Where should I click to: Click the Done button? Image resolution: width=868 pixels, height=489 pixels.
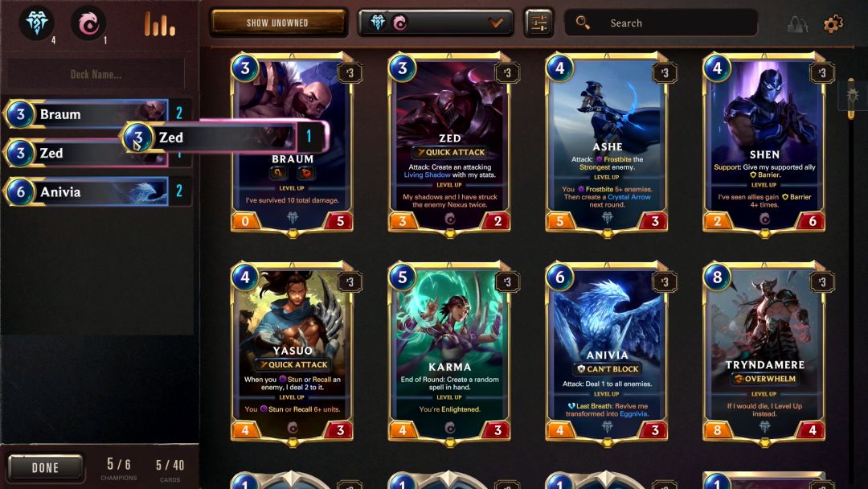(x=45, y=467)
